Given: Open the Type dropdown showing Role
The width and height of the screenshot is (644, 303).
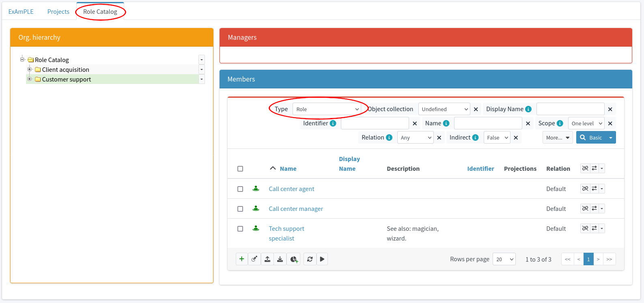Looking at the screenshot, I should tap(327, 109).
